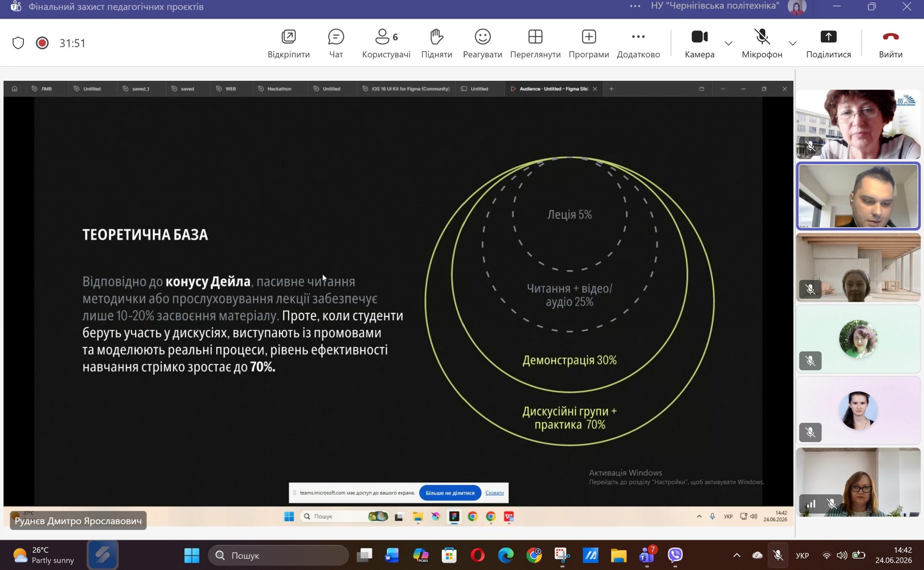
Task: Switch to Teams in the taskbar
Action: click(647, 555)
